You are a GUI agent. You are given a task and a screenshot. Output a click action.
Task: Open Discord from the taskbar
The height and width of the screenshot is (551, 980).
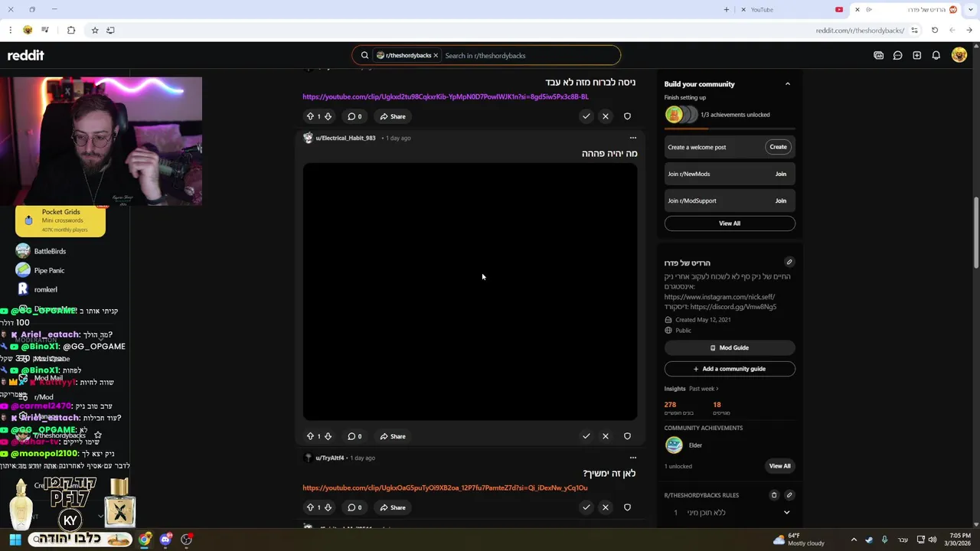[165, 540]
